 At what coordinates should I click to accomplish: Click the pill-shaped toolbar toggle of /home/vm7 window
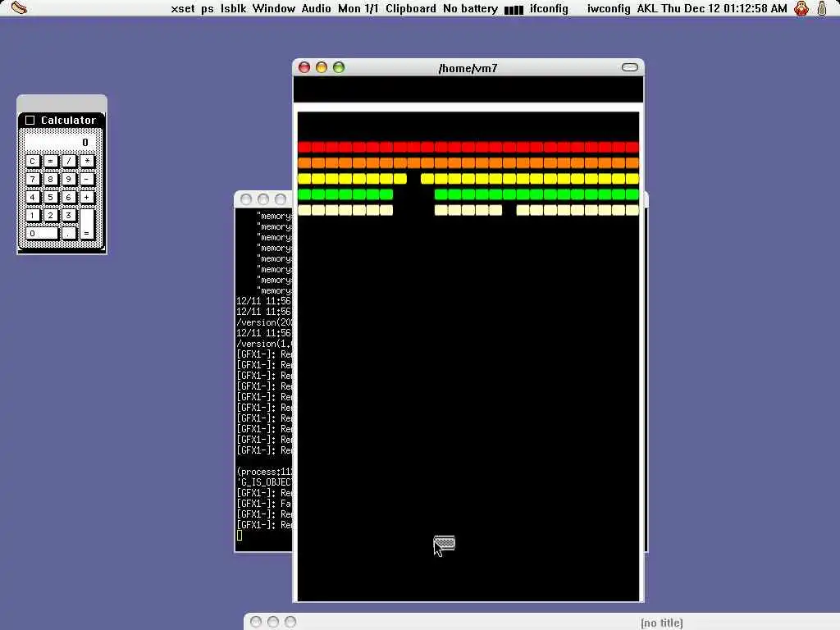point(629,67)
